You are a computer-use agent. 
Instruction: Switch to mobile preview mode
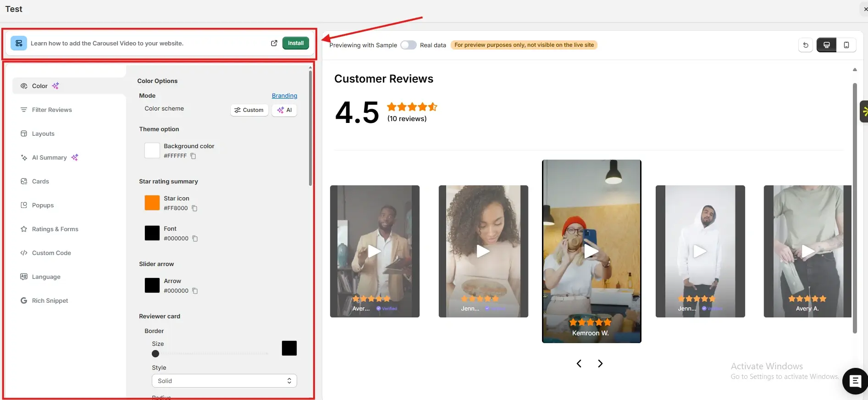[x=846, y=45]
